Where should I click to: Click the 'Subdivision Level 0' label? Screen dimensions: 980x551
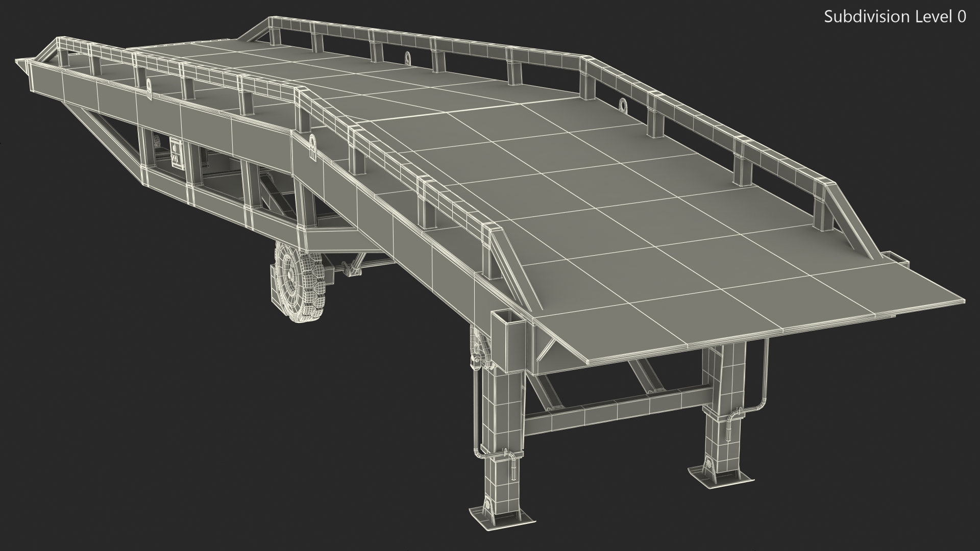click(x=895, y=17)
